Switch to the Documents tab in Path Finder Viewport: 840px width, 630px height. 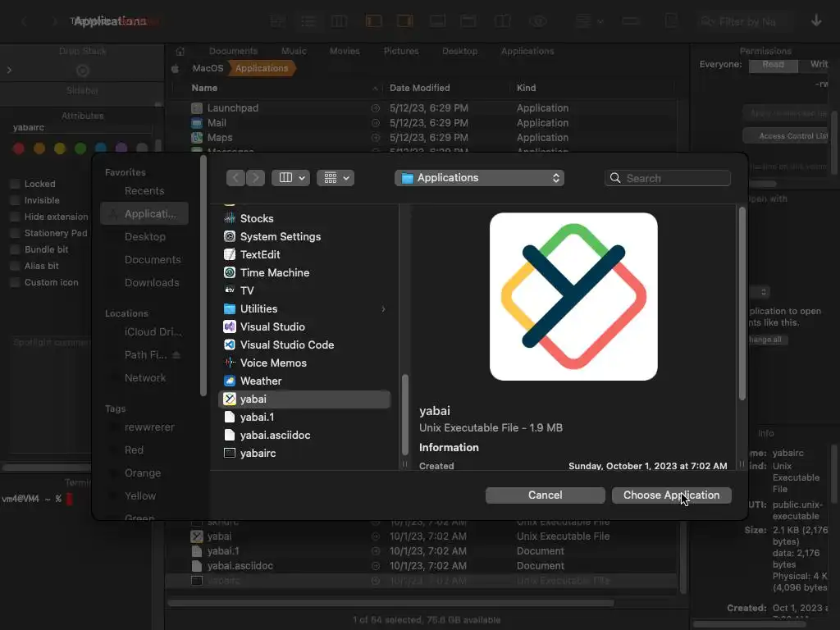click(233, 51)
